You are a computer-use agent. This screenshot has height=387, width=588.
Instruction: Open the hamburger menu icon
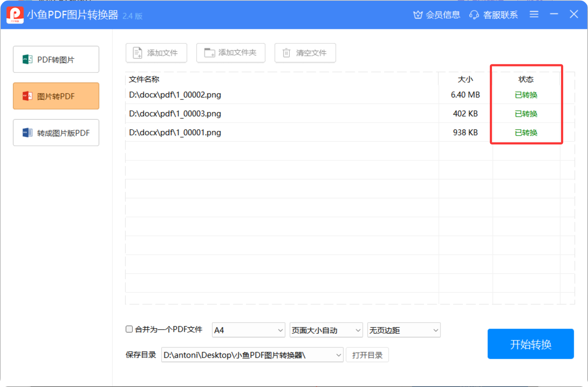point(534,14)
